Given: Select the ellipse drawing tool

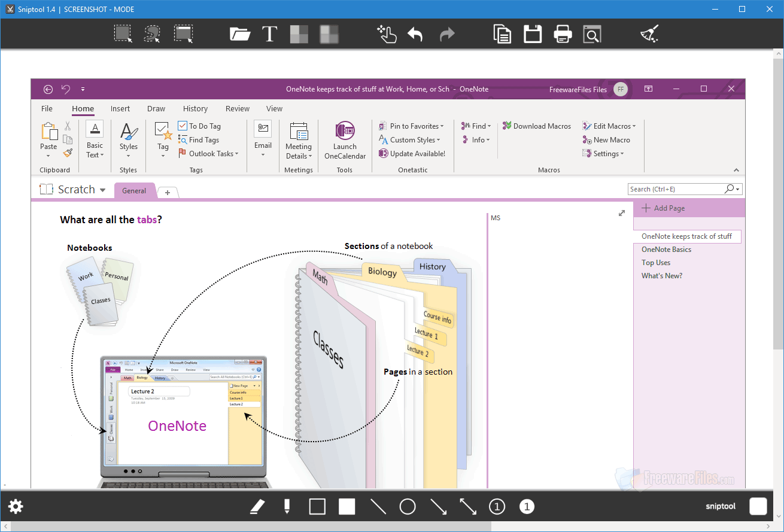Looking at the screenshot, I should [408, 506].
